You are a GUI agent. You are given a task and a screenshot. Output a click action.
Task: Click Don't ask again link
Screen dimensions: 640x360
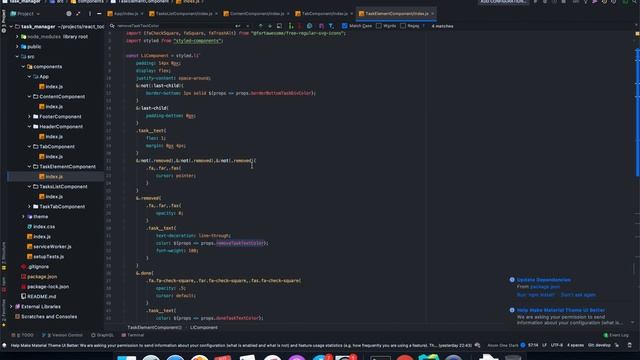[578, 295]
